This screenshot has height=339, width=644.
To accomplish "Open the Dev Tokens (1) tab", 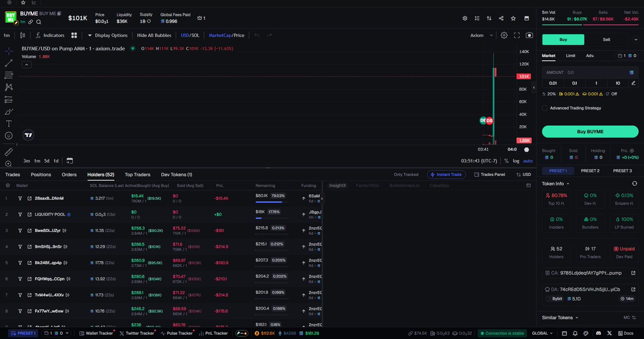I will coord(177,175).
